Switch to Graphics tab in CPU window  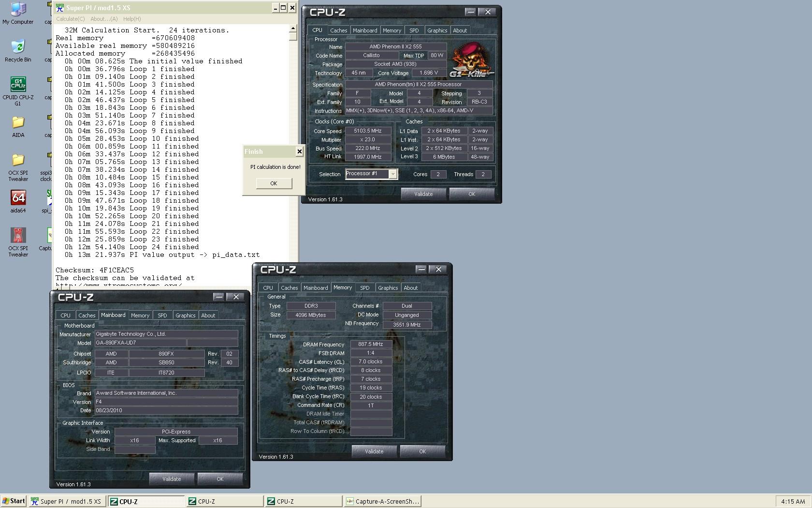pos(437,30)
